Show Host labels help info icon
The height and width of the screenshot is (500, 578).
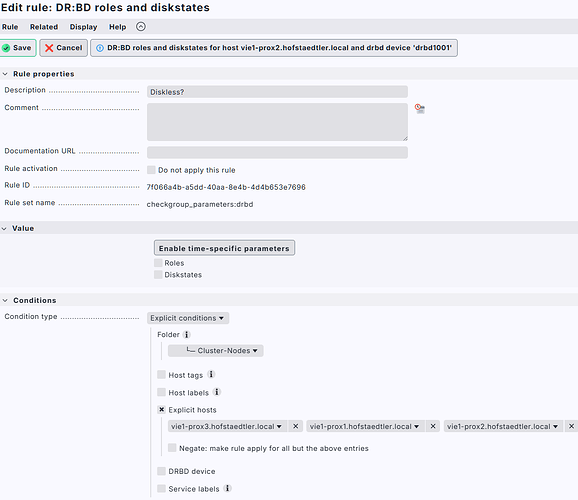click(x=217, y=392)
